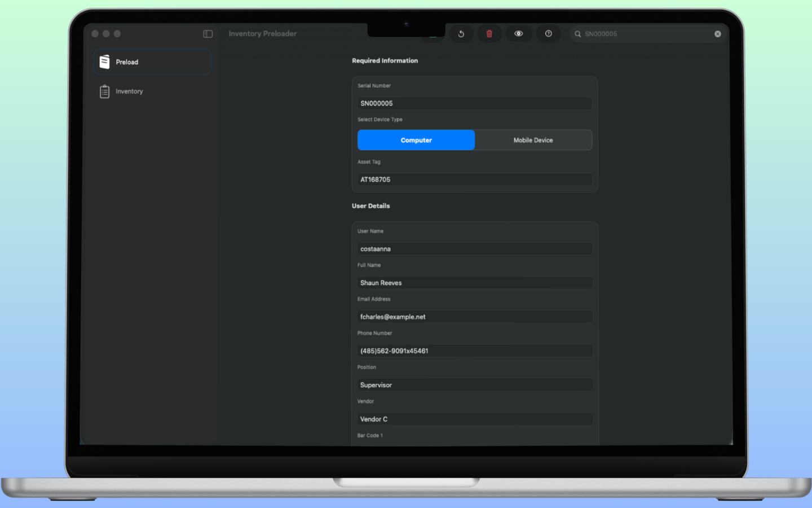Screen dimensions: 812x508
Task: Click the Serial Number input field
Action: pos(475,103)
